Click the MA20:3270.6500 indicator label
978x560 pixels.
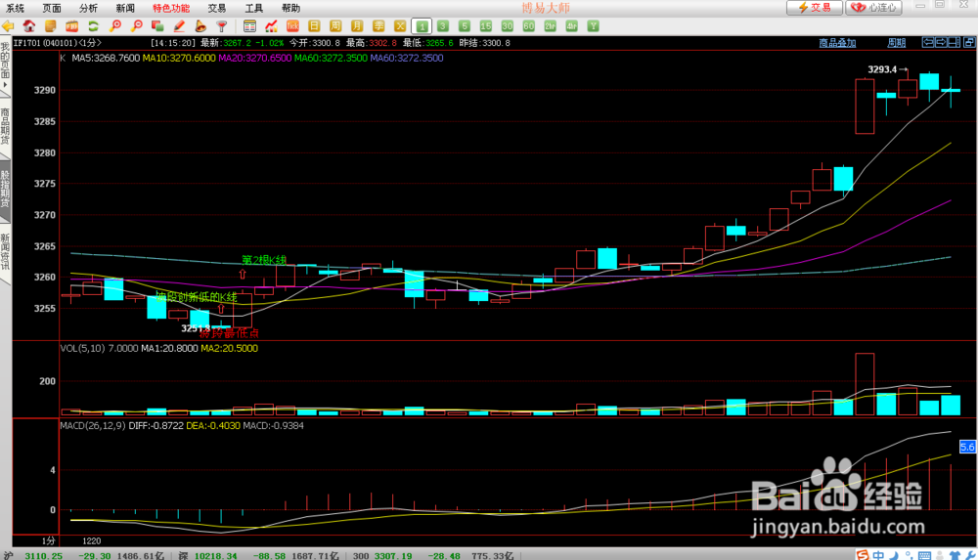click(x=255, y=58)
